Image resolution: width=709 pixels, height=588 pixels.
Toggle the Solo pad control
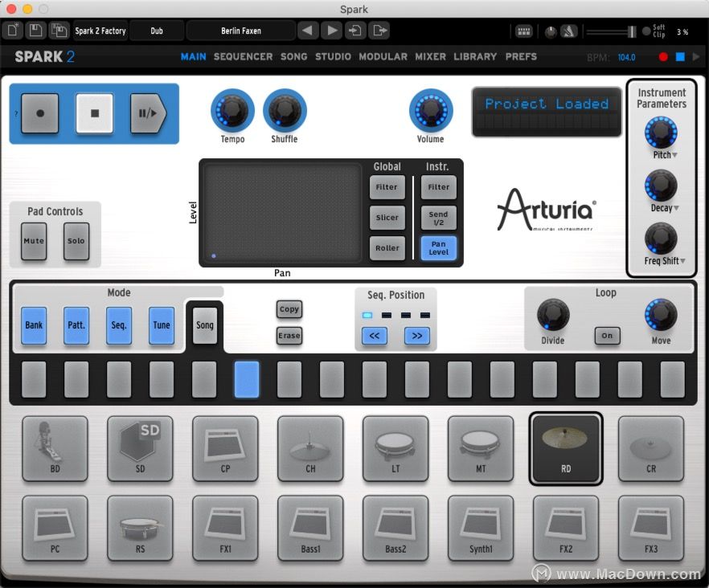(x=76, y=241)
